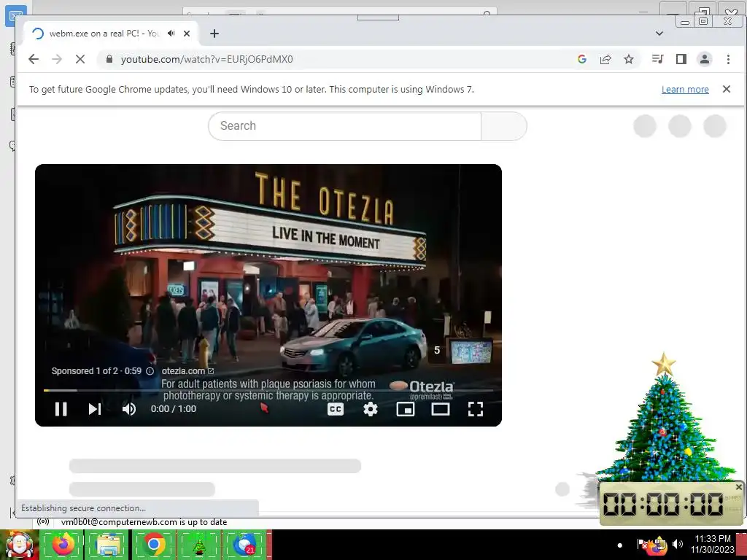Share this page icon

click(x=605, y=59)
